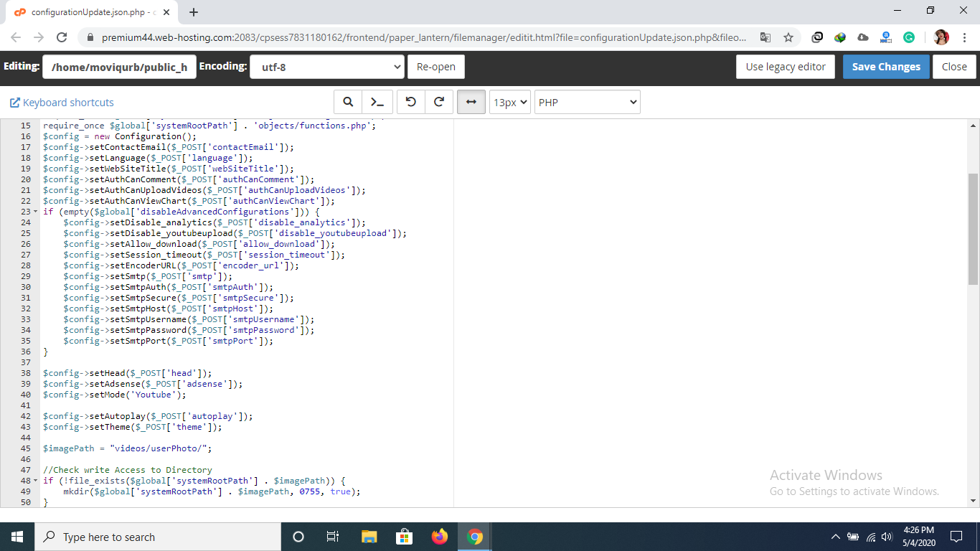Open the chain link extension
The height and width of the screenshot is (551, 980).
point(817,37)
